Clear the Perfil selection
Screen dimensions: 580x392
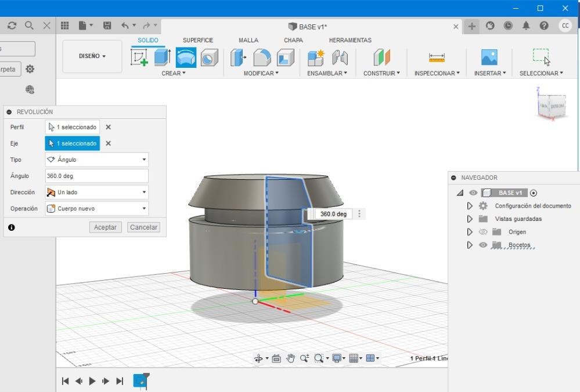coord(108,127)
